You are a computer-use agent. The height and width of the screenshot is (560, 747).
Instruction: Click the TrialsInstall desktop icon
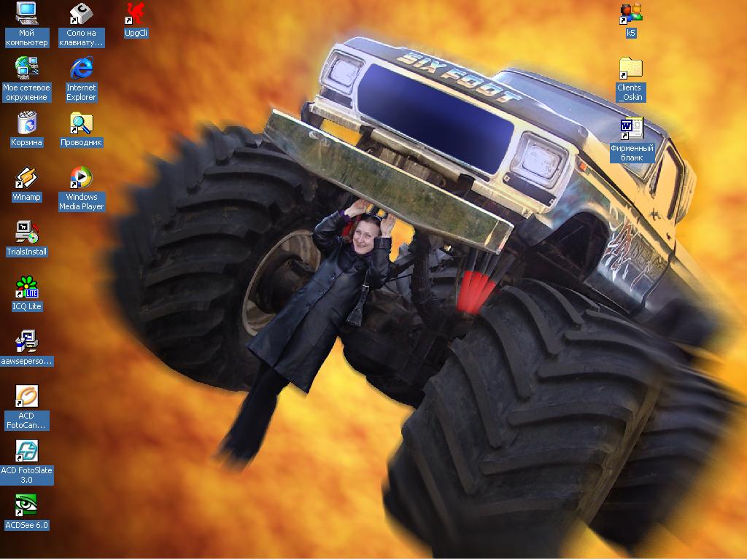(x=26, y=232)
